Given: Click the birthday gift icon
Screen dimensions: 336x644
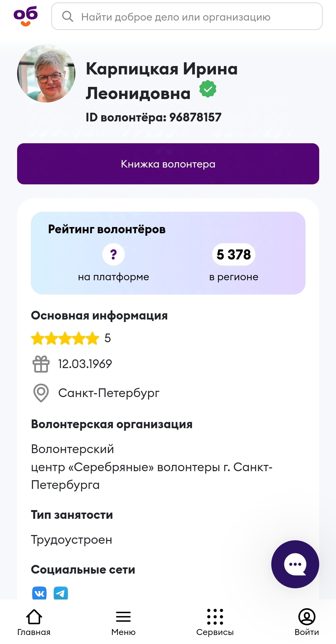Looking at the screenshot, I should 41,364.
